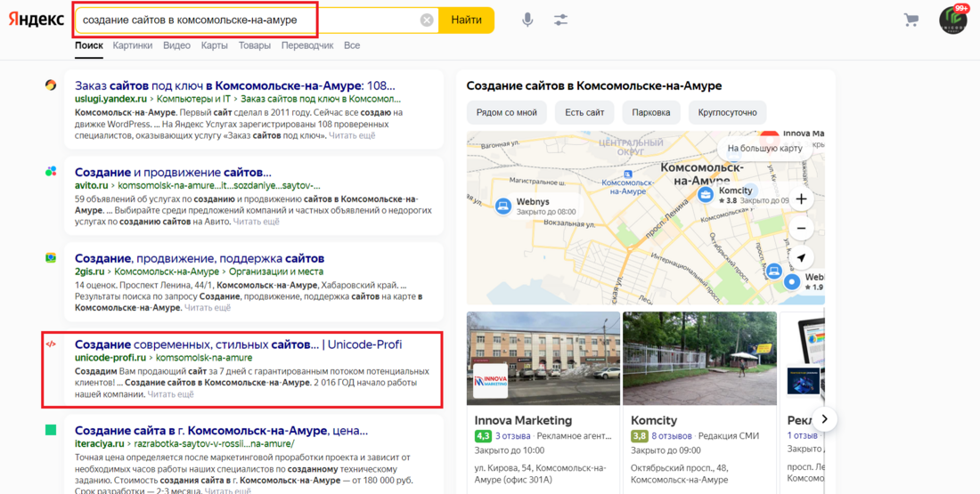
Task: Open the Innova Marketing building photo
Action: click(543, 359)
